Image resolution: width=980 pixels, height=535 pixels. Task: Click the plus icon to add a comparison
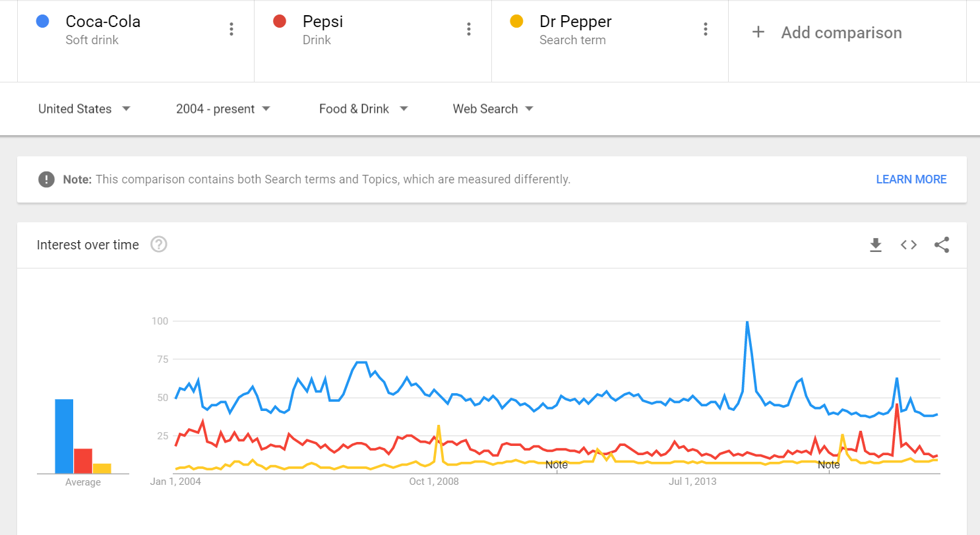click(758, 32)
